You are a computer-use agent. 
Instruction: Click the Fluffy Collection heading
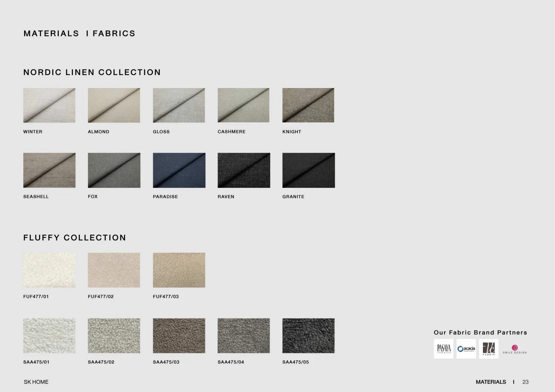tap(75, 238)
